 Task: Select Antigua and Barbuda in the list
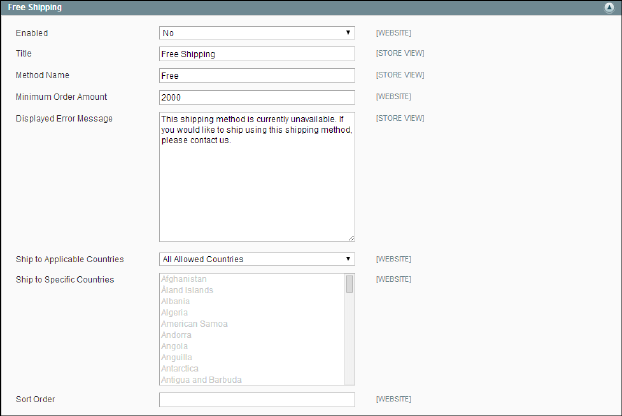tap(201, 379)
